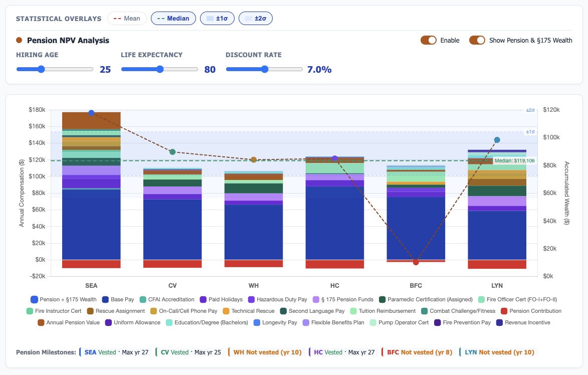Click the BFC wealth data point
The height and width of the screenshot is (375, 588).
(416, 262)
